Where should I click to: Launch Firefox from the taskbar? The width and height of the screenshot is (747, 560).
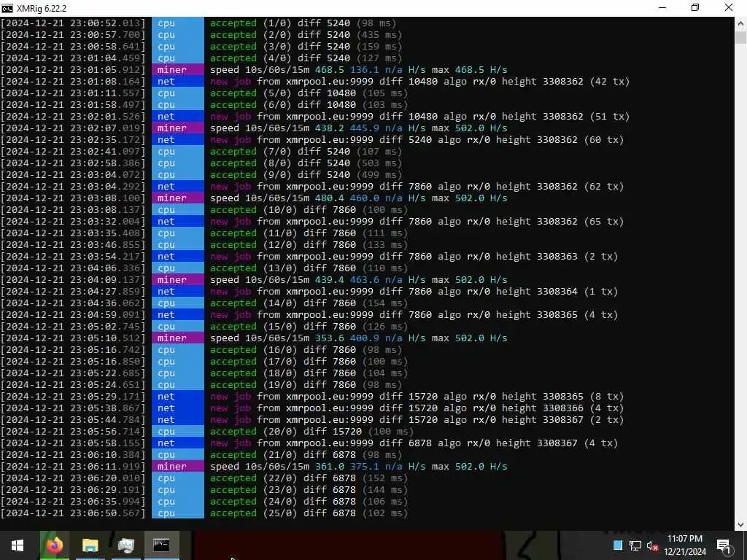coord(54,545)
